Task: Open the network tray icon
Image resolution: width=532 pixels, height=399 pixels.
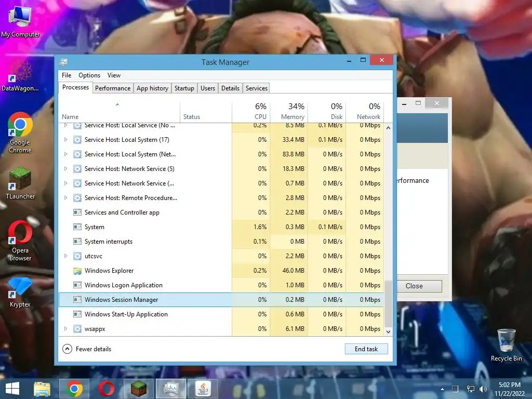Action: coord(471,389)
